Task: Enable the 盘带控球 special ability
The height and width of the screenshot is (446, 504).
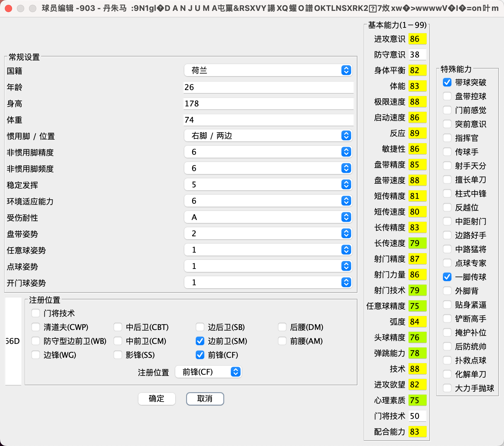Action: 447,96
